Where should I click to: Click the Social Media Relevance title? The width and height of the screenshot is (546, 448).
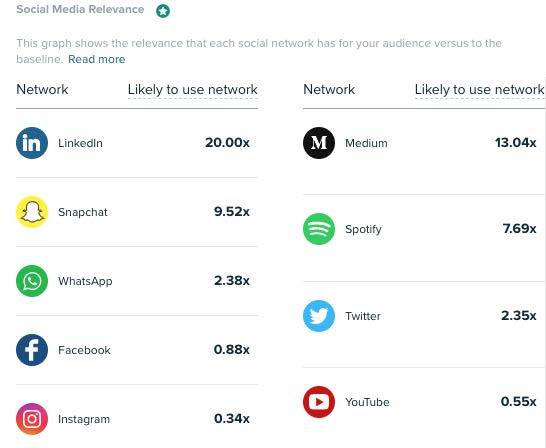point(80,9)
